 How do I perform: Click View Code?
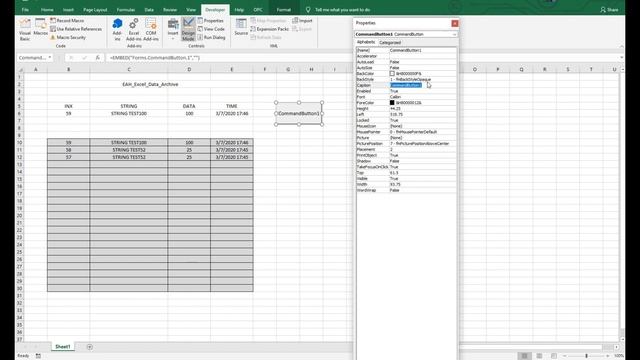[x=211, y=29]
